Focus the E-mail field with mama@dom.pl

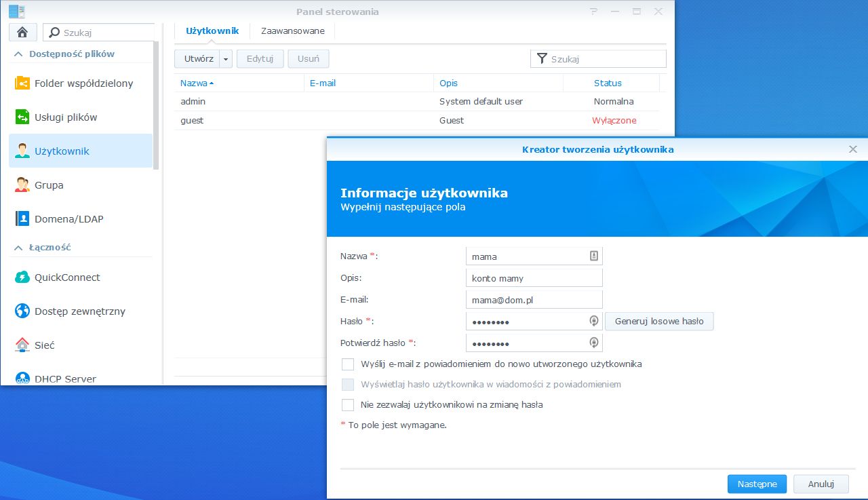[x=534, y=300]
